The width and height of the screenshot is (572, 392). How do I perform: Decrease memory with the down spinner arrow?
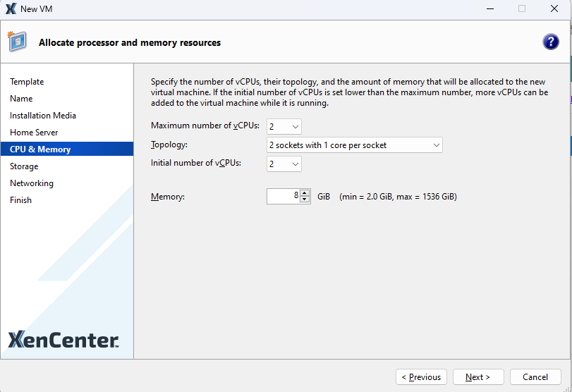click(305, 200)
